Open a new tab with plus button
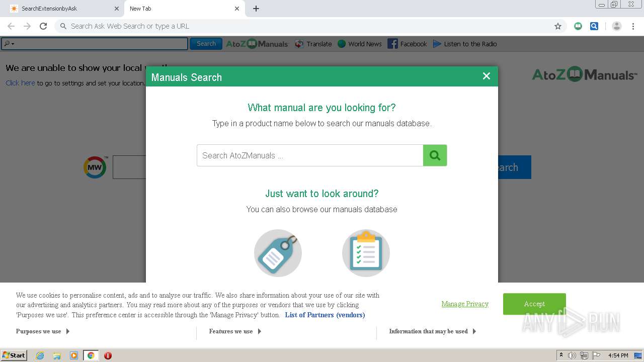Screen dimensions: 644x362 256,9
